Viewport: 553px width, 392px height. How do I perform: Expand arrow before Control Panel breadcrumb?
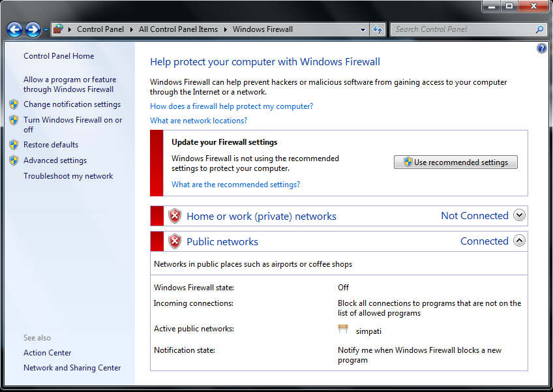click(70, 29)
